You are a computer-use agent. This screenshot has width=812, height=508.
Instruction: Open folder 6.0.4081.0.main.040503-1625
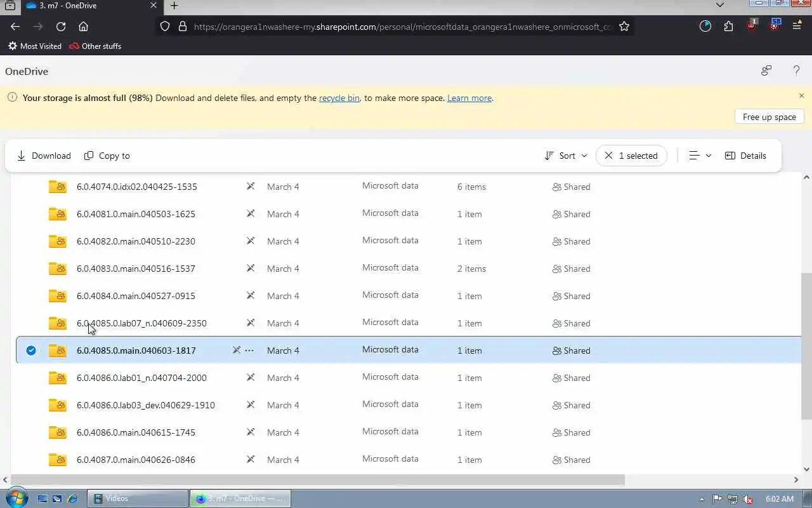[x=136, y=214]
